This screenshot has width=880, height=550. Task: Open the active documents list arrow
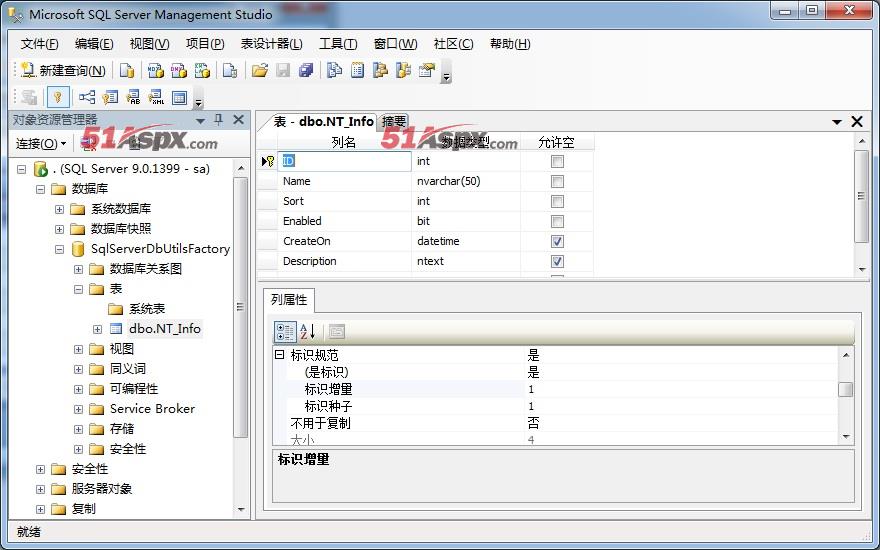click(x=837, y=122)
